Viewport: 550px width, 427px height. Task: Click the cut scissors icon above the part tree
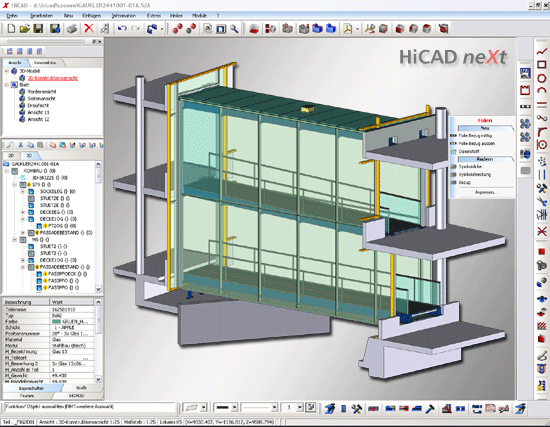(21, 145)
